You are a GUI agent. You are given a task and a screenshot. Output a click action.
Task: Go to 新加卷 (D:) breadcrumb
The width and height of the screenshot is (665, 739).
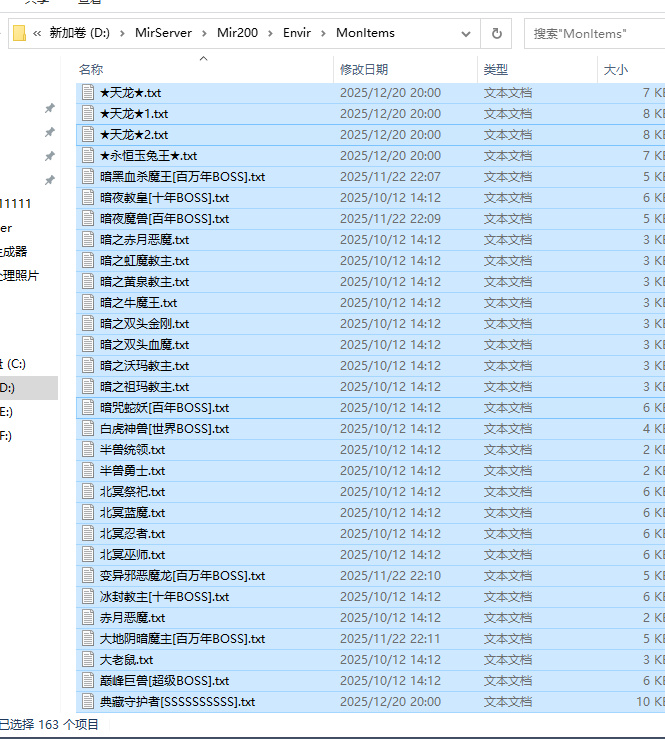[80, 33]
